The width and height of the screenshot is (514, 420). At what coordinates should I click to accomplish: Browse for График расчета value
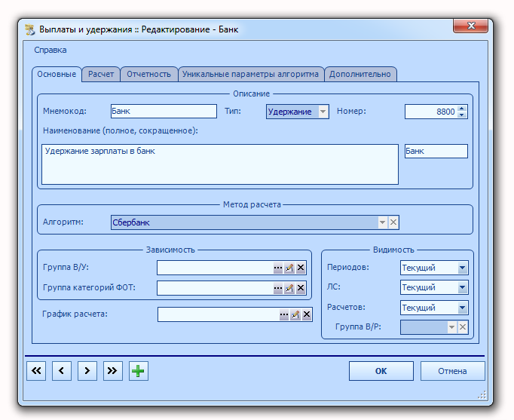284,314
